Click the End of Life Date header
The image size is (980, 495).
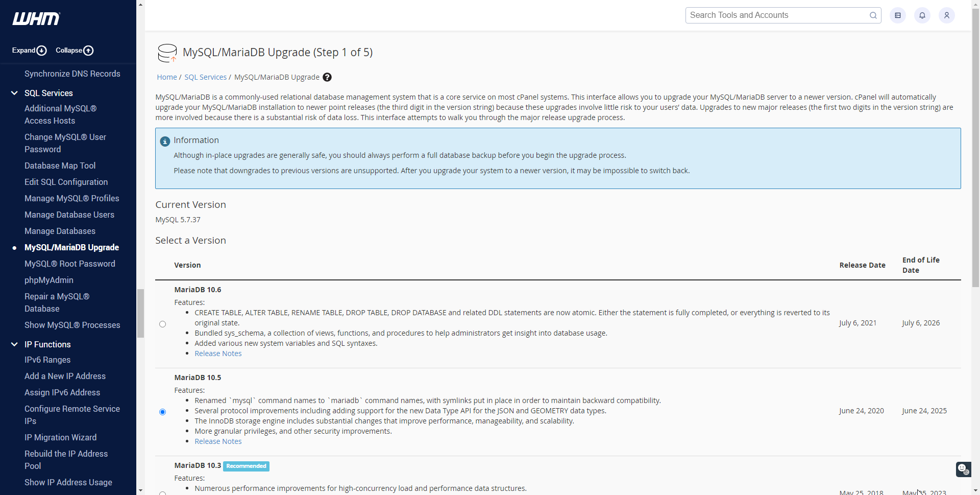click(x=921, y=265)
